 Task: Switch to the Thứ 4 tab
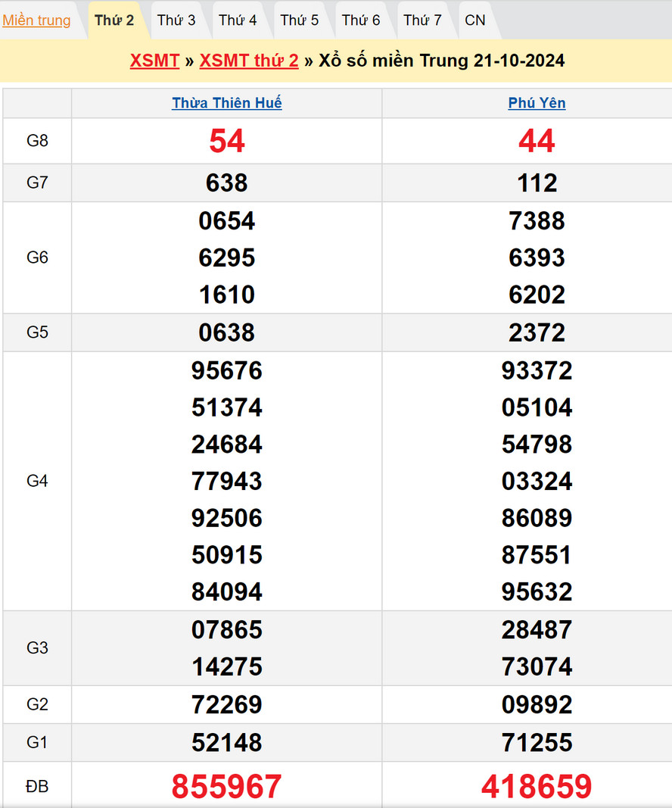point(238,20)
